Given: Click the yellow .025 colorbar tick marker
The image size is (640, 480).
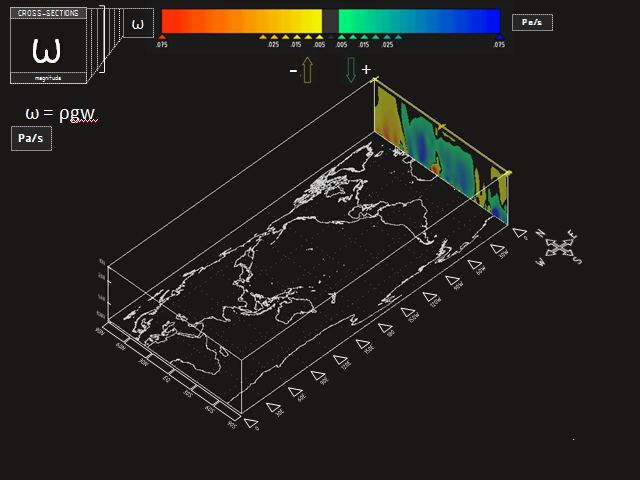Looking at the screenshot, I should [x=264, y=38].
